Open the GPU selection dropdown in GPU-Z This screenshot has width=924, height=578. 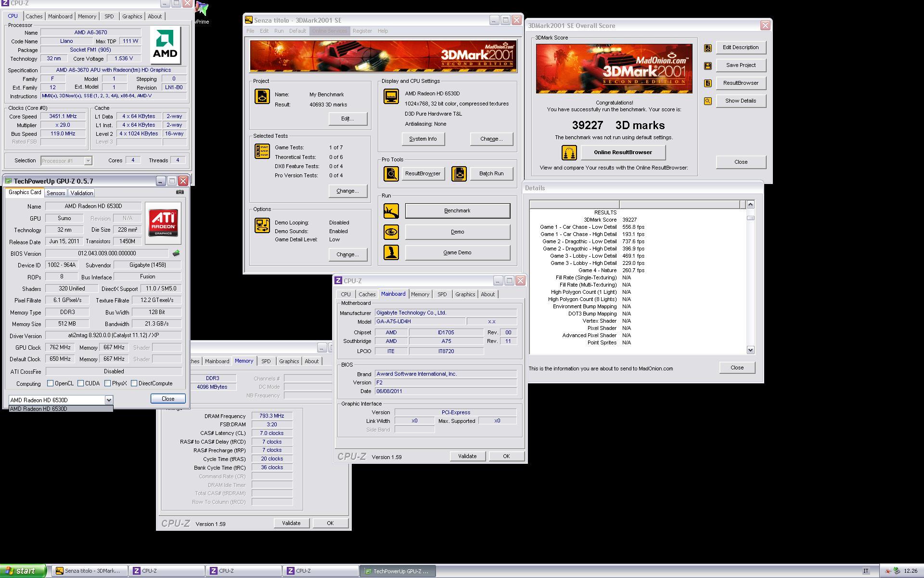coord(109,400)
